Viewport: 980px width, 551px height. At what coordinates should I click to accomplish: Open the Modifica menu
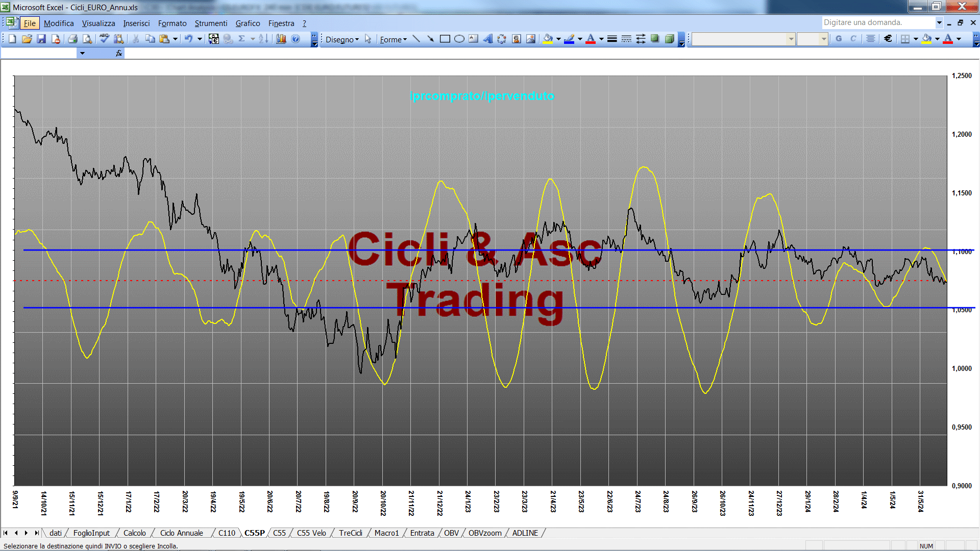[59, 23]
